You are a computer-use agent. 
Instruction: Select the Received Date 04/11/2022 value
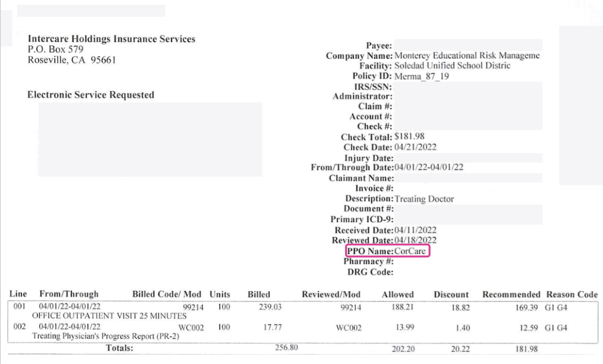coord(415,230)
